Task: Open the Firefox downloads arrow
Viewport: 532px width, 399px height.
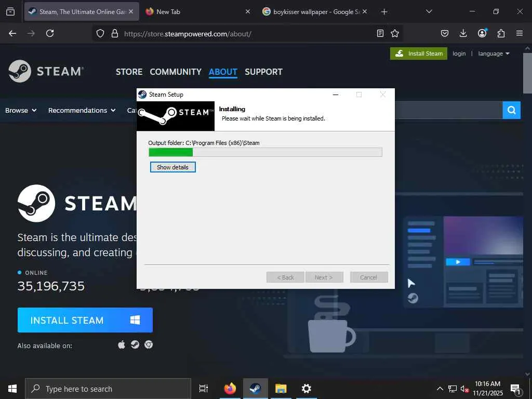Action: 463,33
